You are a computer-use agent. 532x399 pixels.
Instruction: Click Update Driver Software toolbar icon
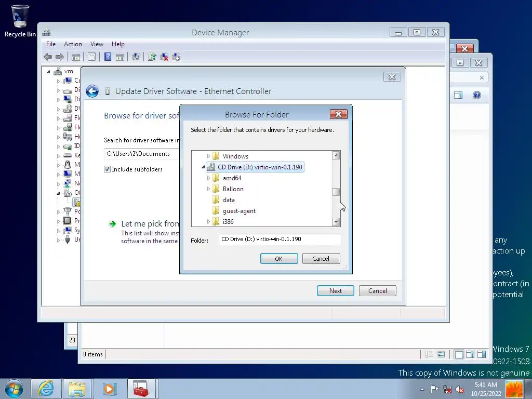coord(152,57)
